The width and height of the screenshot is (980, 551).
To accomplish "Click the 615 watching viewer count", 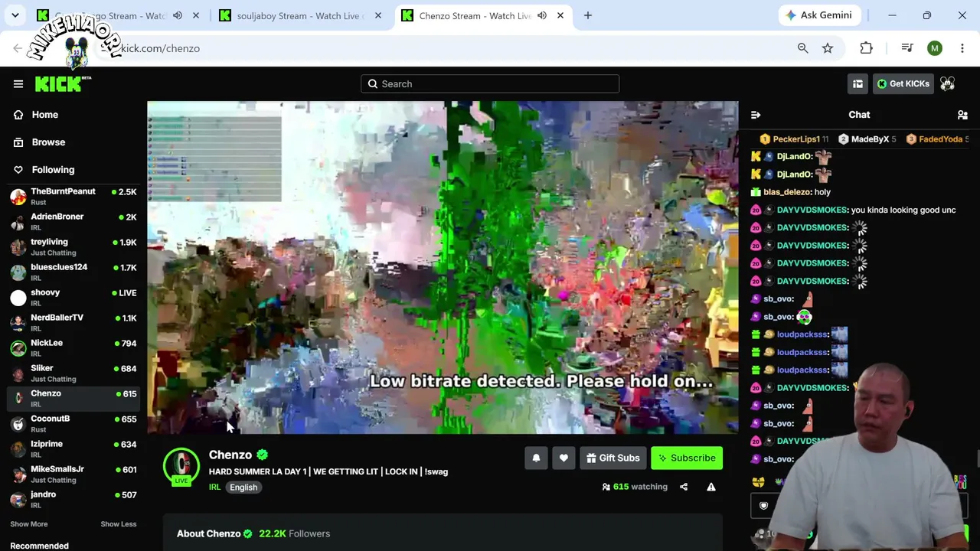I will [x=634, y=487].
